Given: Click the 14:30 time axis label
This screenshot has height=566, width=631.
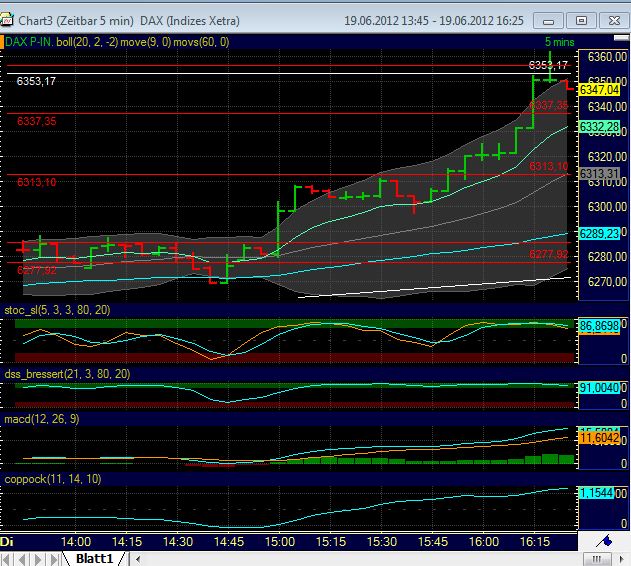Looking at the screenshot, I should [x=178, y=541].
